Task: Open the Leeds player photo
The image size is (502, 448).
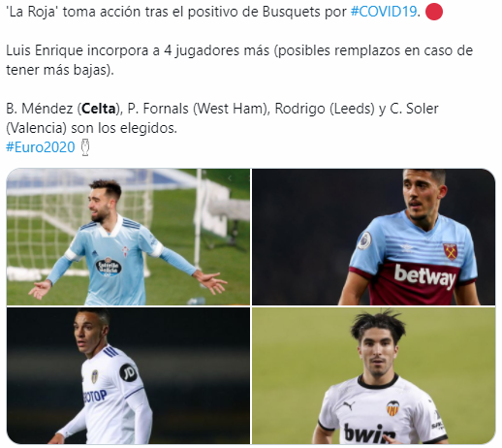Action: [128, 375]
